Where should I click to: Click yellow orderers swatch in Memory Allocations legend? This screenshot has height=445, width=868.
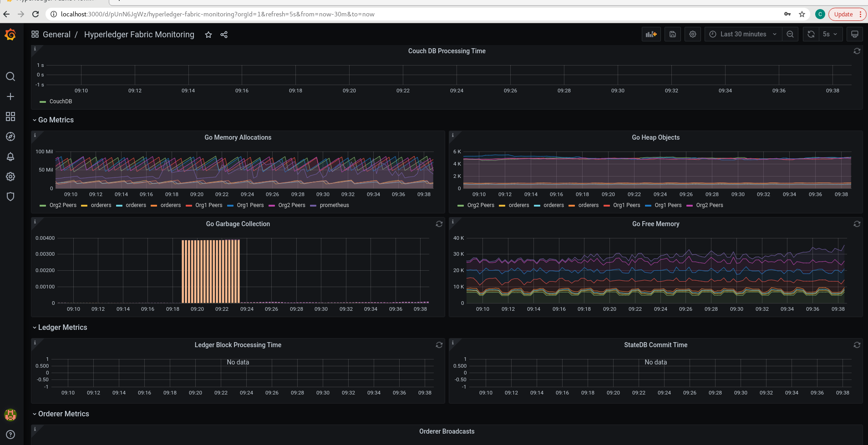[84, 206]
